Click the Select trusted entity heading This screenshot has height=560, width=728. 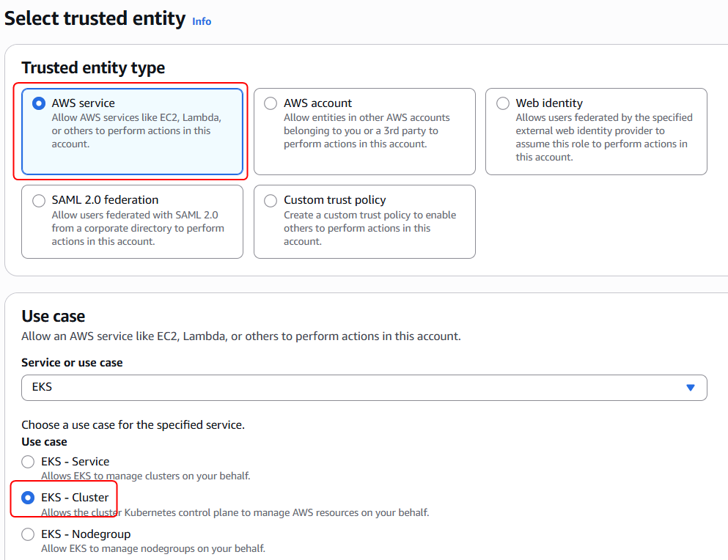[95, 18]
